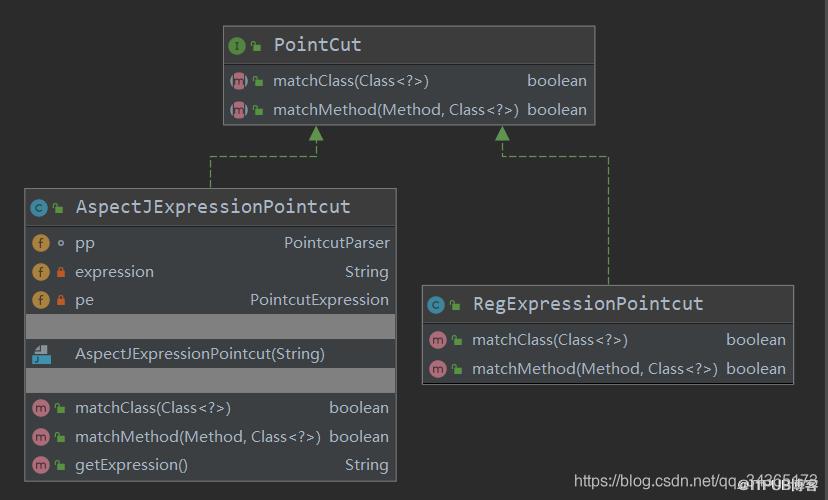Click public visibility icon beside PointCut title
Screen dimensions: 828x500
(256, 46)
